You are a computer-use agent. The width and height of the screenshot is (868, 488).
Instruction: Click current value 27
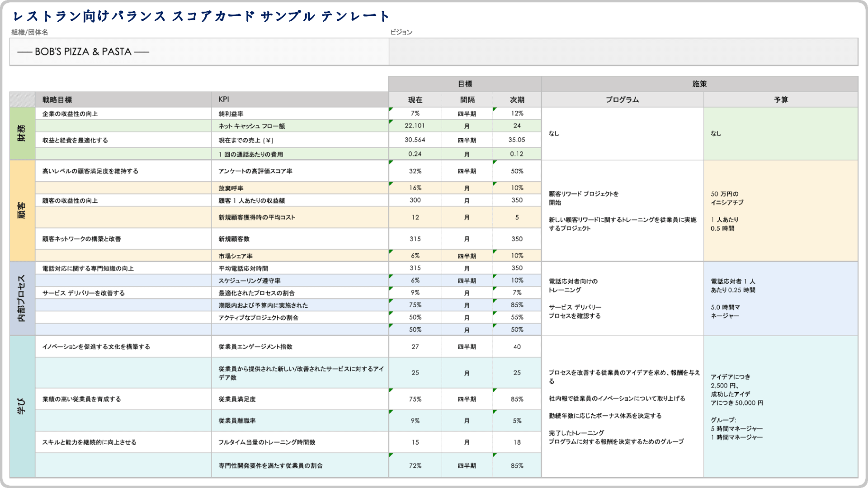[x=415, y=347]
